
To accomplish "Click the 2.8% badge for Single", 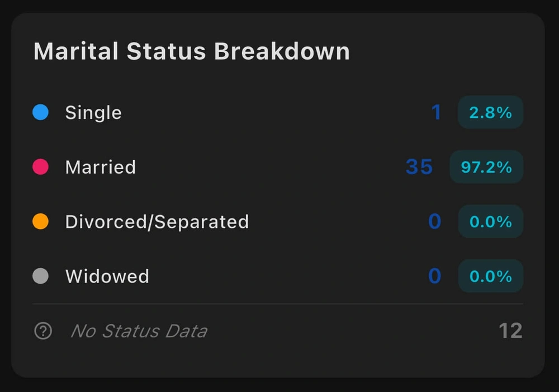I will pos(490,112).
